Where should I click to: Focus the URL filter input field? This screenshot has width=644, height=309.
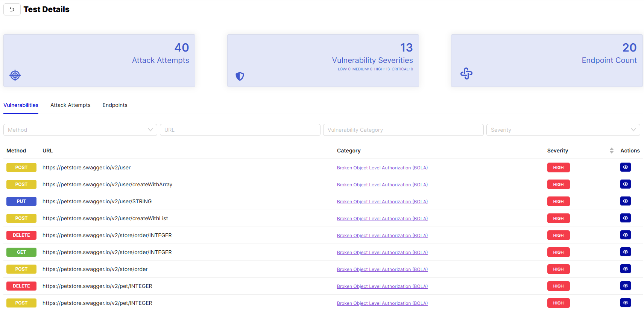[x=240, y=130]
